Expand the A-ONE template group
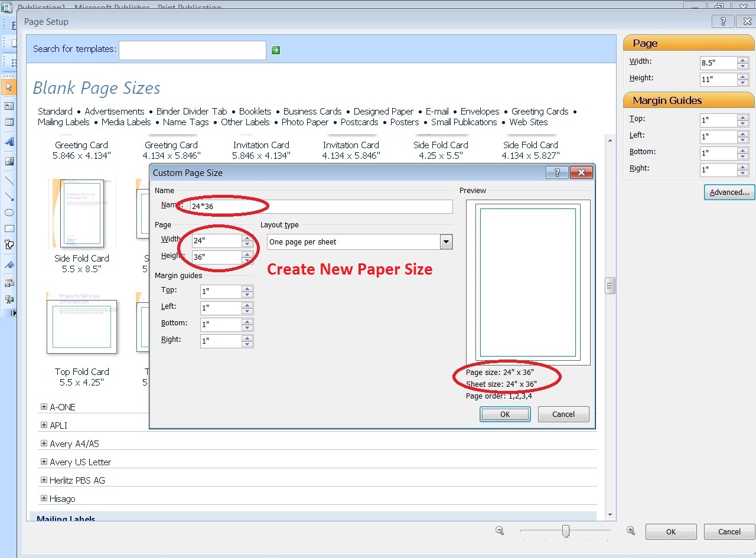Image resolution: width=756 pixels, height=558 pixels. 44,407
